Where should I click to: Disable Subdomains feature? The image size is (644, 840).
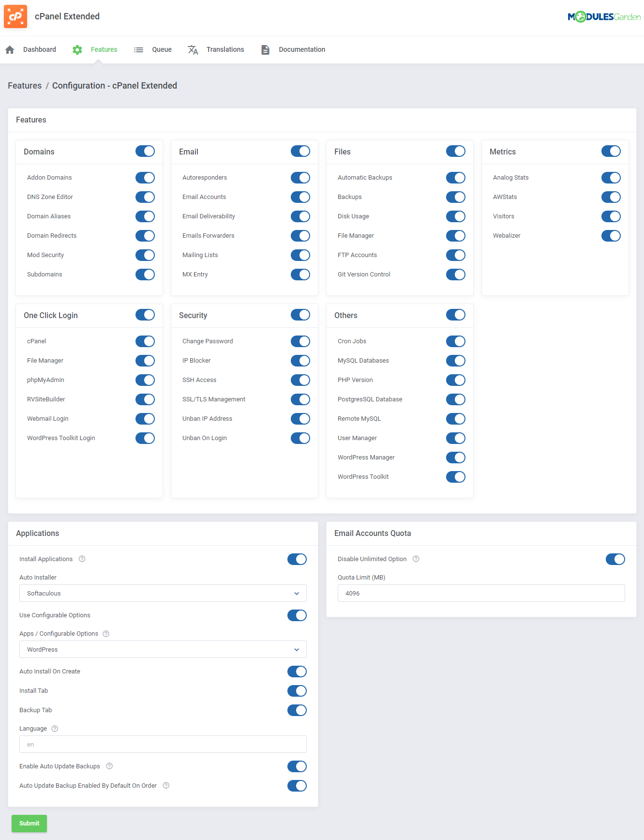tap(145, 275)
